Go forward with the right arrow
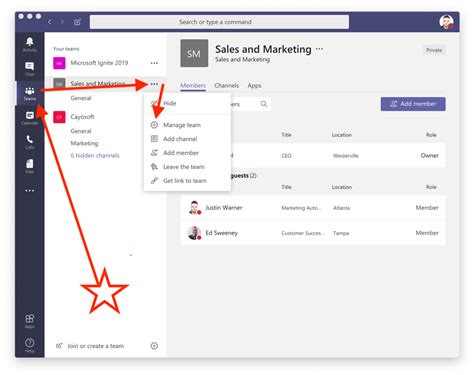 tap(62, 22)
